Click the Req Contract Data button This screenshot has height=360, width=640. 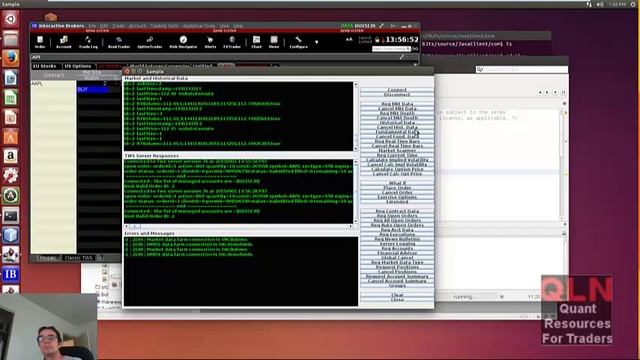click(397, 211)
